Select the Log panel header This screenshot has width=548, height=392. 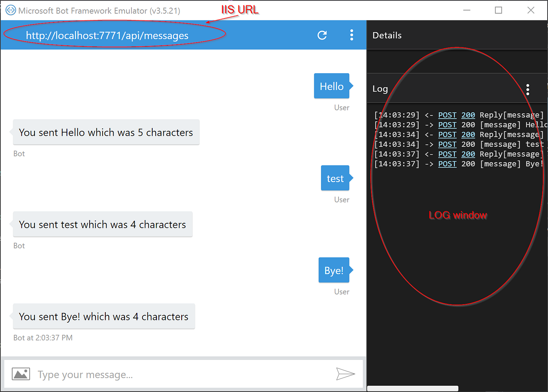click(380, 89)
